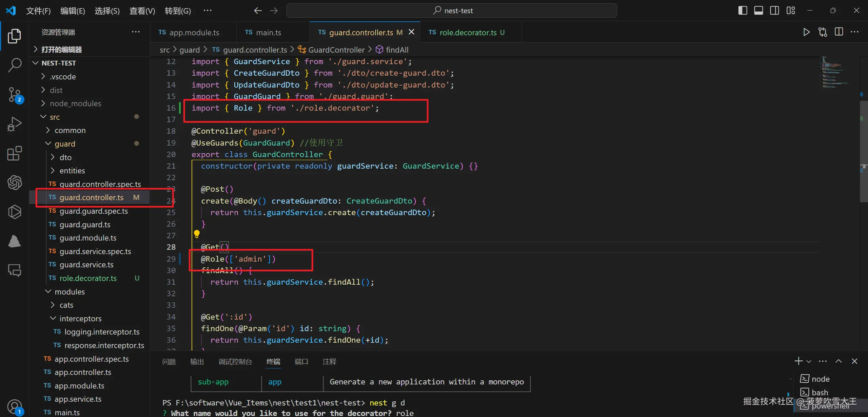Open the 文件(F) menu

[x=38, y=11]
